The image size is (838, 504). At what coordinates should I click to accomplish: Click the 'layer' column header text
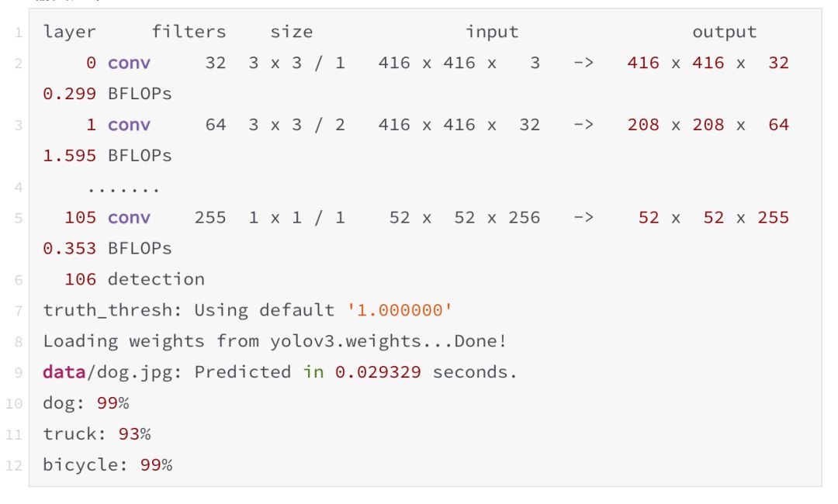[x=70, y=33]
